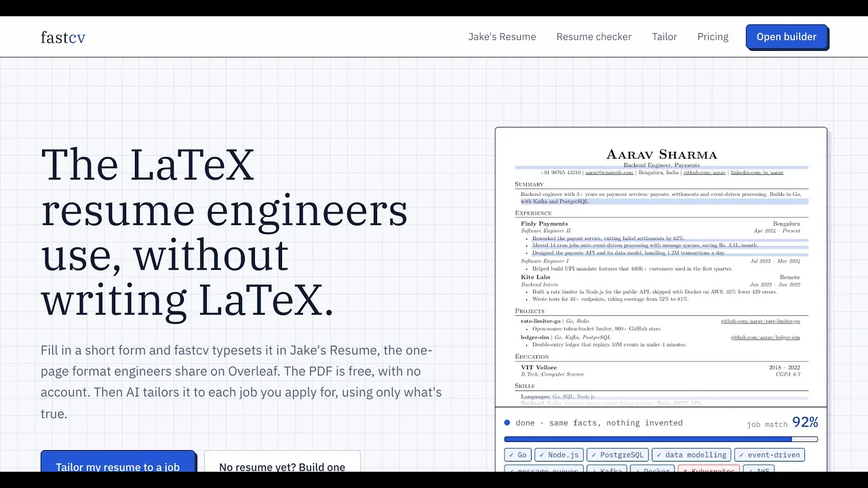Click the PostgreSQL skill tag
This screenshot has width=868, height=488.
coord(617,455)
